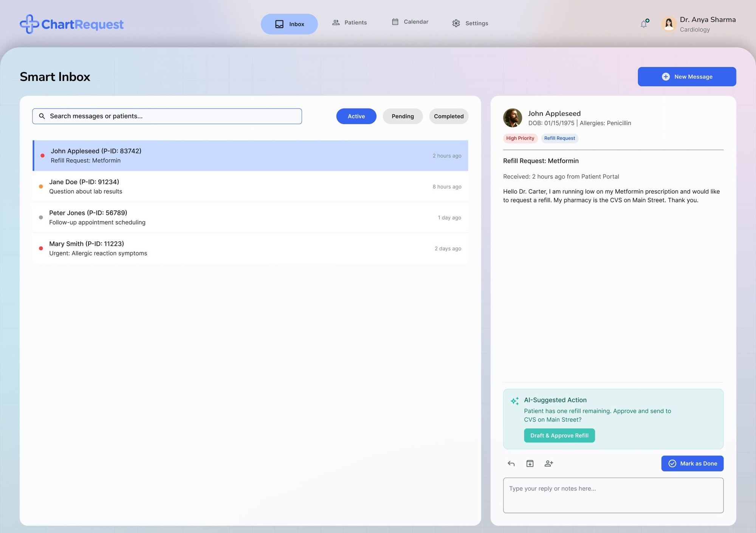Click the orange dot beside Jane Doe
This screenshot has height=533, width=756.
coord(41,186)
